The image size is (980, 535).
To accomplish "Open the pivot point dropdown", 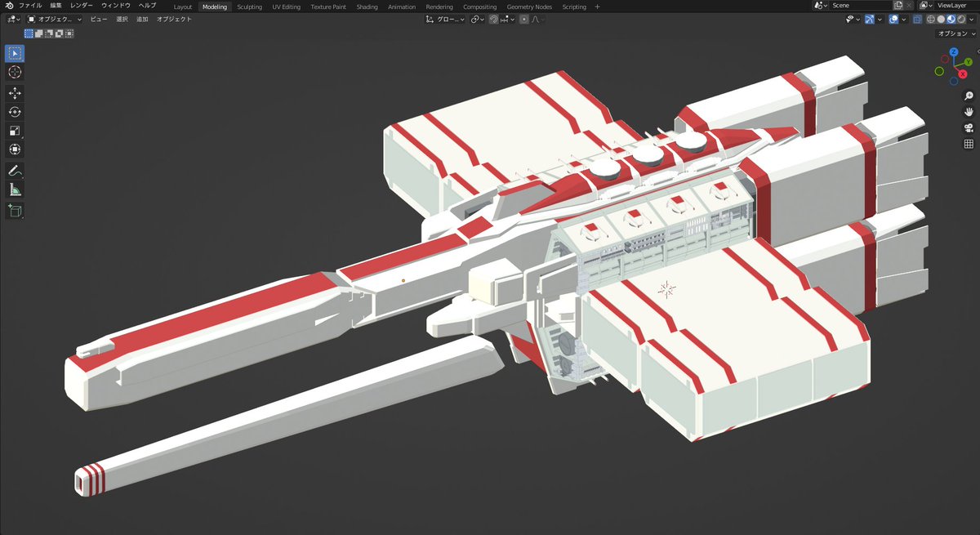I will tap(478, 19).
